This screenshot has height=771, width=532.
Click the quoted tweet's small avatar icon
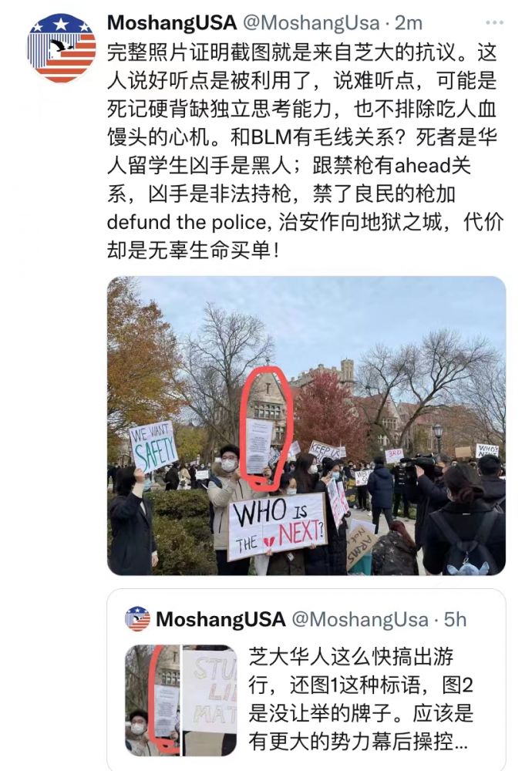[x=138, y=618]
